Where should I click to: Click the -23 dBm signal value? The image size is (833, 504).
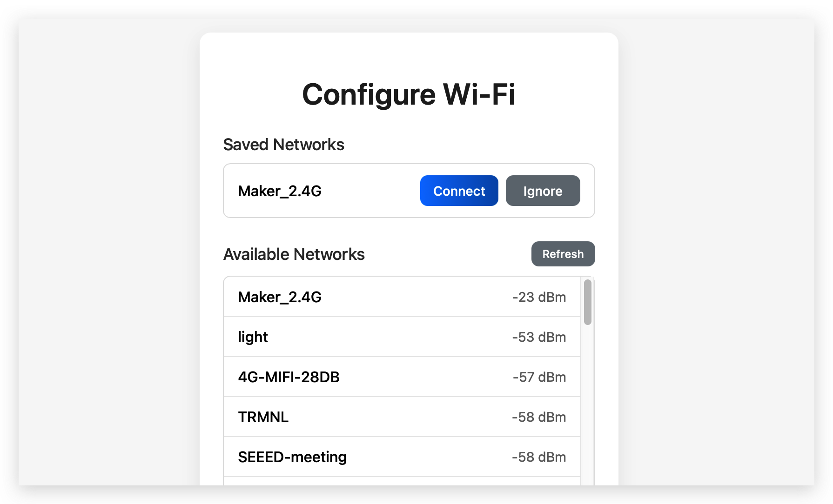[539, 297]
